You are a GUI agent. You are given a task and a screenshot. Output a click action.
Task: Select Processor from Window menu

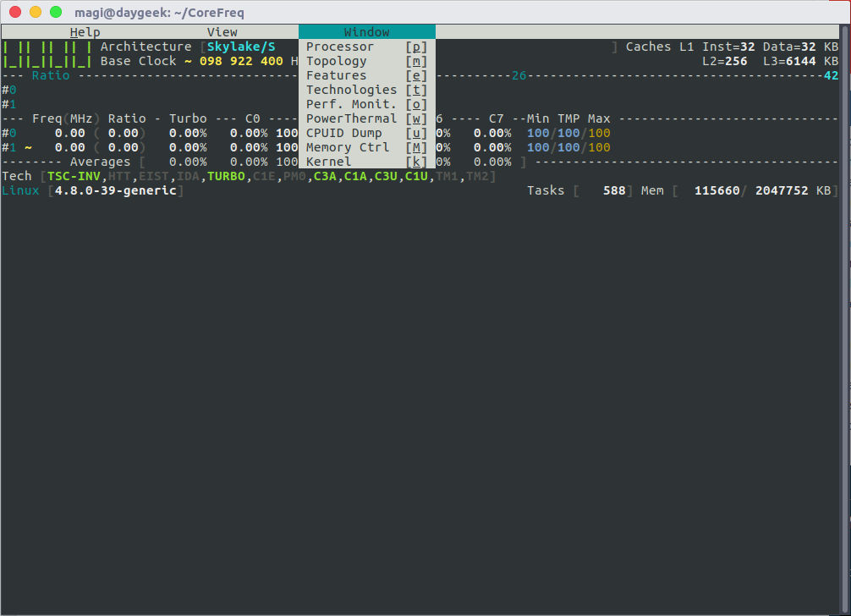pos(367,47)
